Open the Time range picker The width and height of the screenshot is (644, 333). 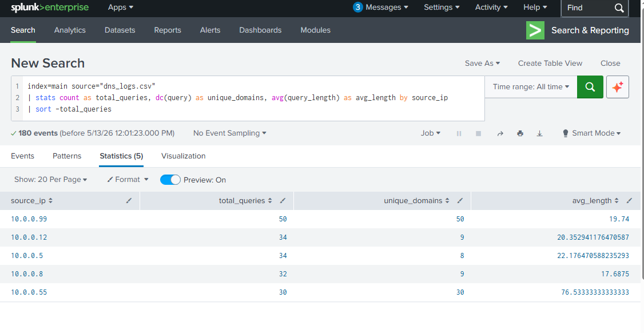click(x=531, y=87)
